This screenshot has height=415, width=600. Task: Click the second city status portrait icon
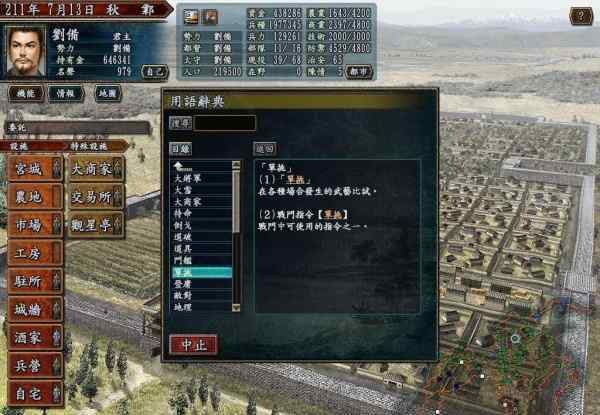pyautogui.click(x=210, y=17)
